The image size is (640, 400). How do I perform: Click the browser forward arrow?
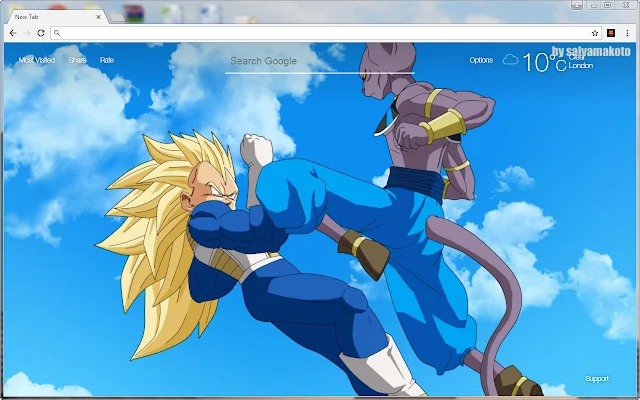tap(27, 33)
